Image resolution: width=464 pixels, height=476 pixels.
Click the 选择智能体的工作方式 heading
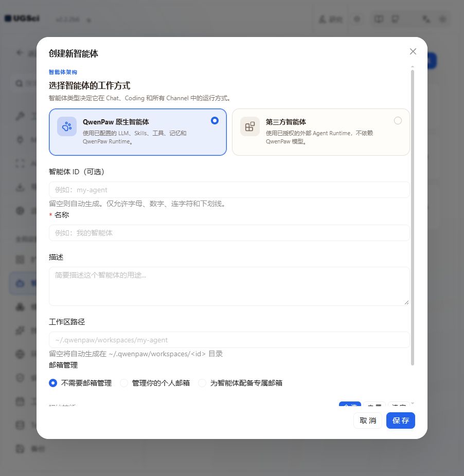click(x=90, y=86)
